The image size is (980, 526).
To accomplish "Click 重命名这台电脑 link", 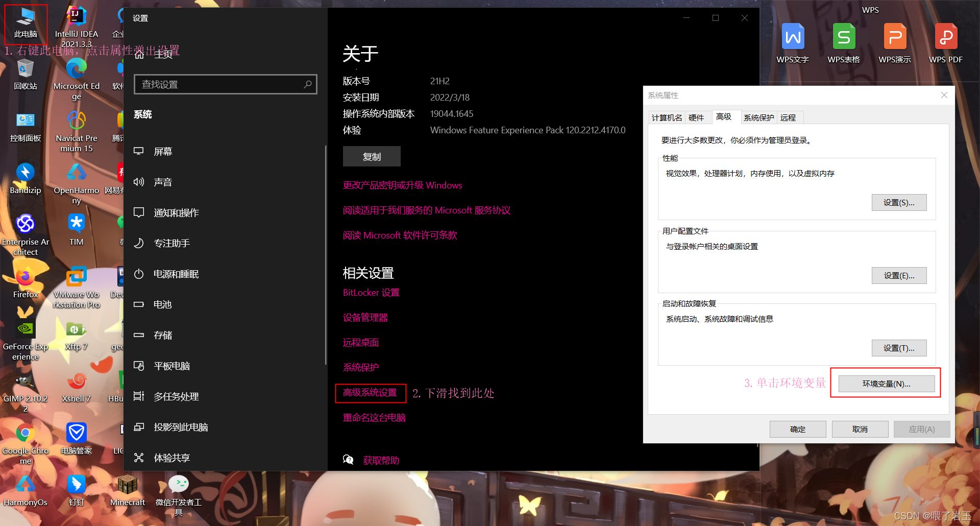I will [374, 418].
